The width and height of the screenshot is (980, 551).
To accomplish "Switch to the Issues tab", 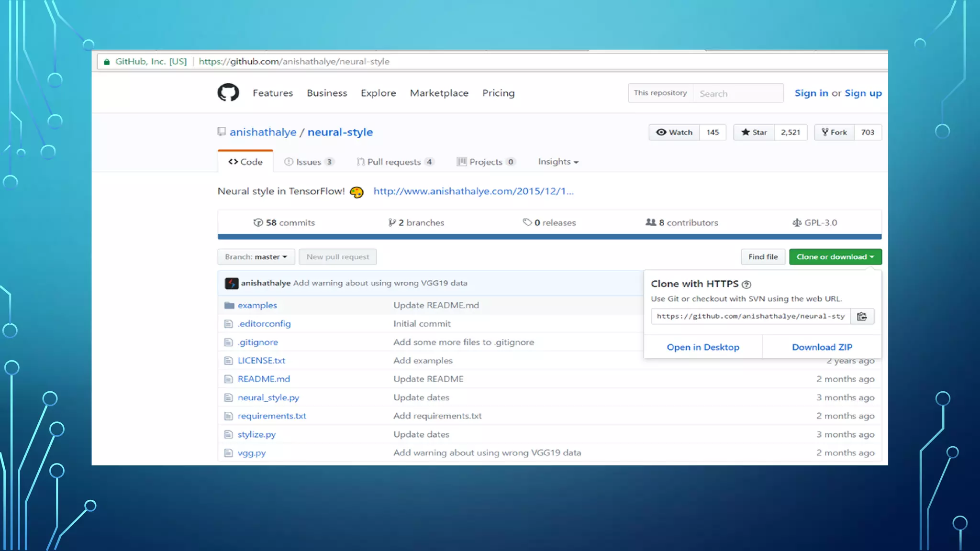I will tap(309, 162).
